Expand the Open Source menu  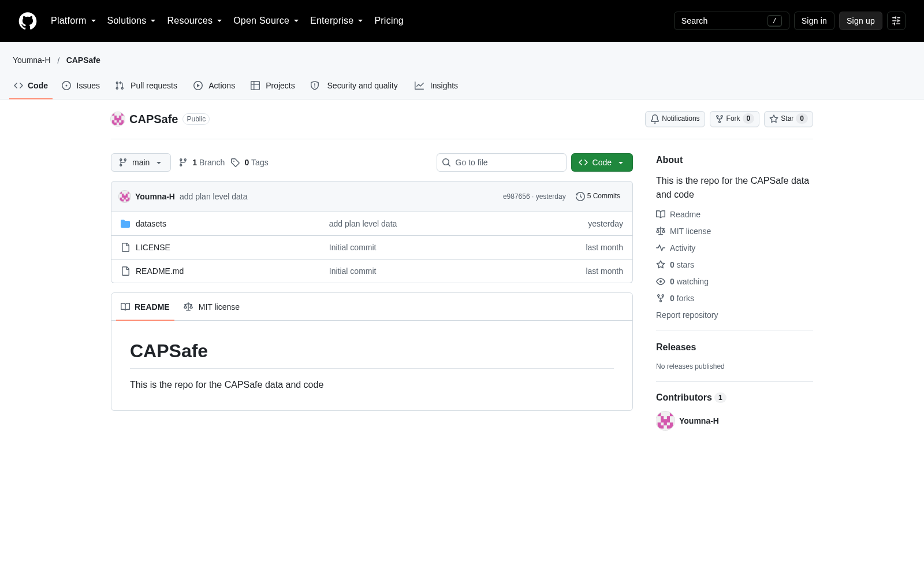pos(266,21)
